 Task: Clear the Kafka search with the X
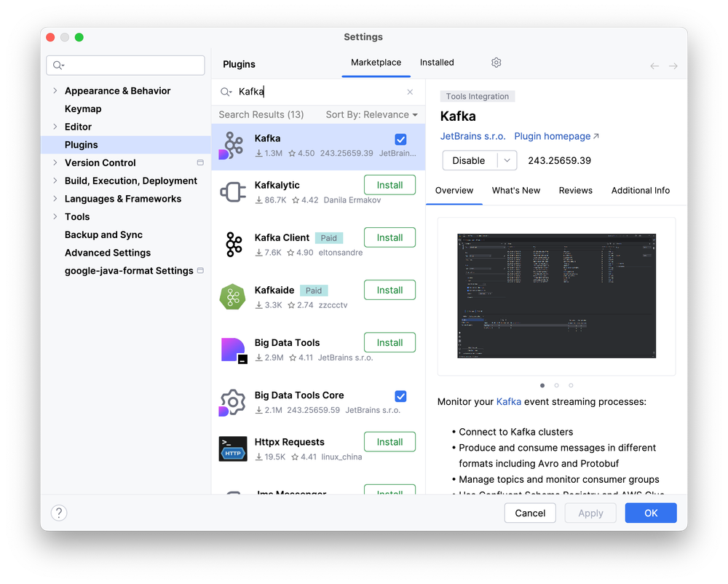(410, 92)
